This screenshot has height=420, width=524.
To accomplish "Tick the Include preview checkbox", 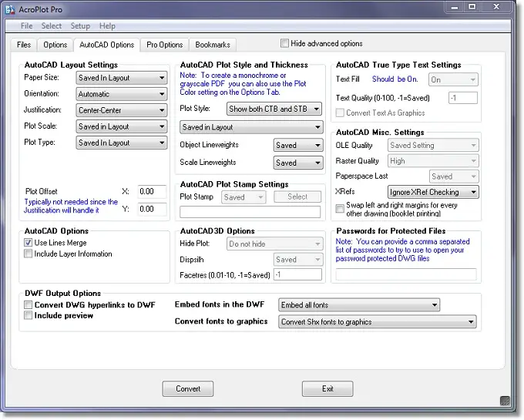I will pyautogui.click(x=28, y=315).
